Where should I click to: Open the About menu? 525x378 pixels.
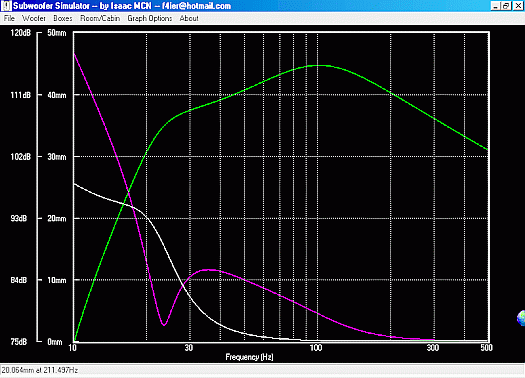pyautogui.click(x=189, y=18)
